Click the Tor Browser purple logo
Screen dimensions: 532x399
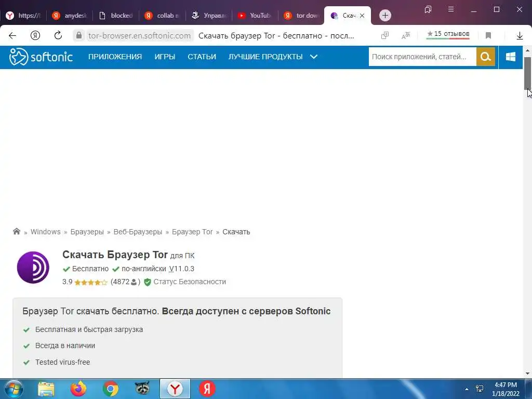click(x=33, y=268)
